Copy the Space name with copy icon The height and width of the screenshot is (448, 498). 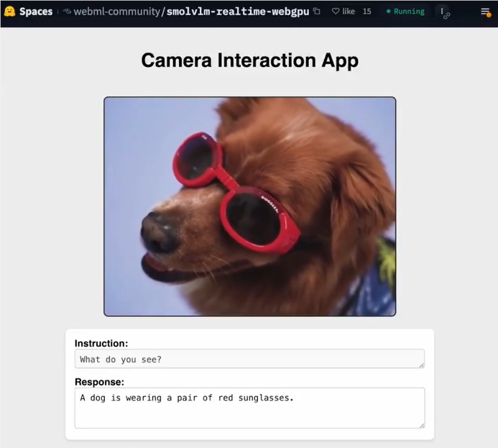click(x=317, y=12)
